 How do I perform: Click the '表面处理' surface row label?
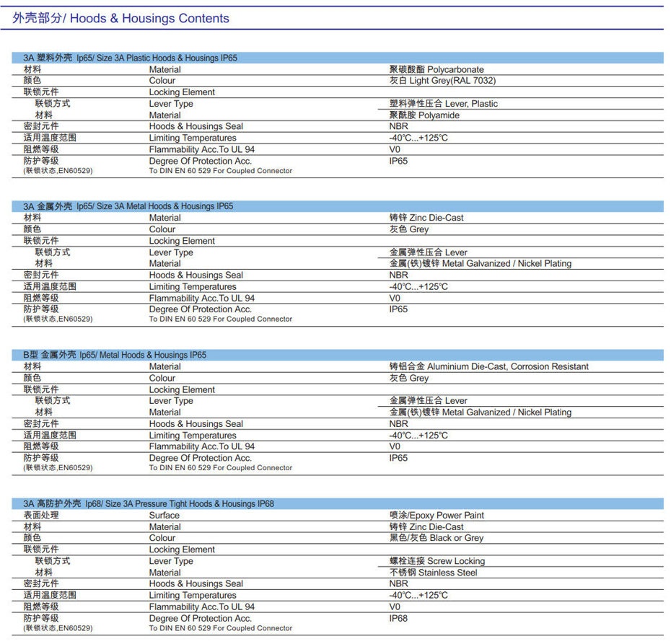coord(41,516)
